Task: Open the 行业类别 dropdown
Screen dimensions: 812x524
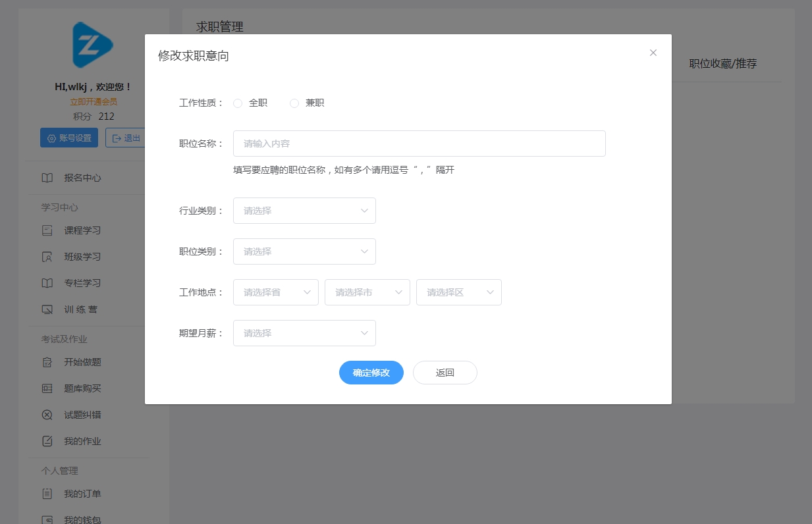Action: tap(304, 211)
